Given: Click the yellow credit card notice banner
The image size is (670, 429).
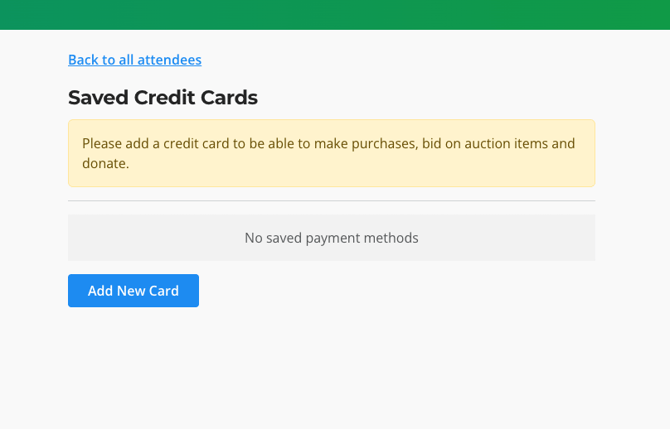Looking at the screenshot, I should pos(331,153).
